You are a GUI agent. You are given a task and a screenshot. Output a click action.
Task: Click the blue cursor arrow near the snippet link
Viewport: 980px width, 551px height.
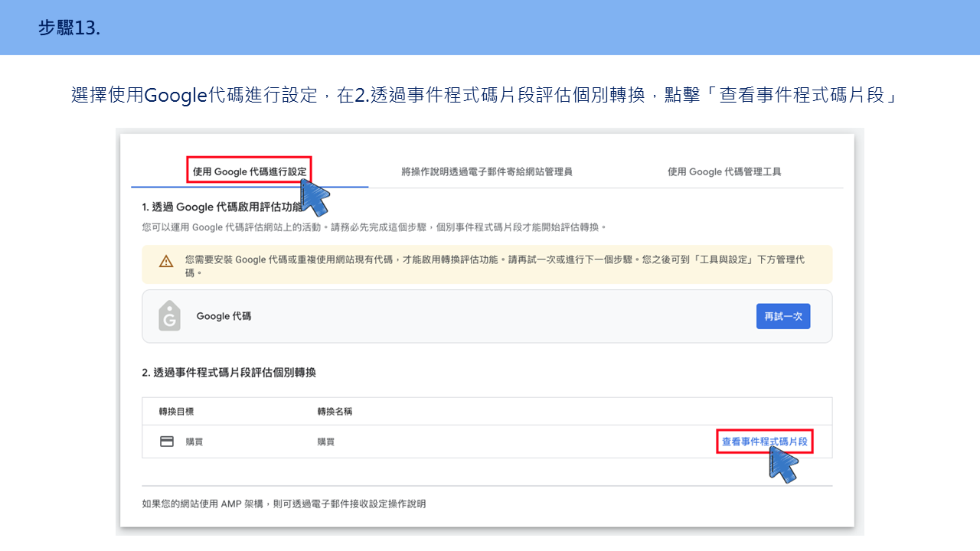pyautogui.click(x=782, y=464)
